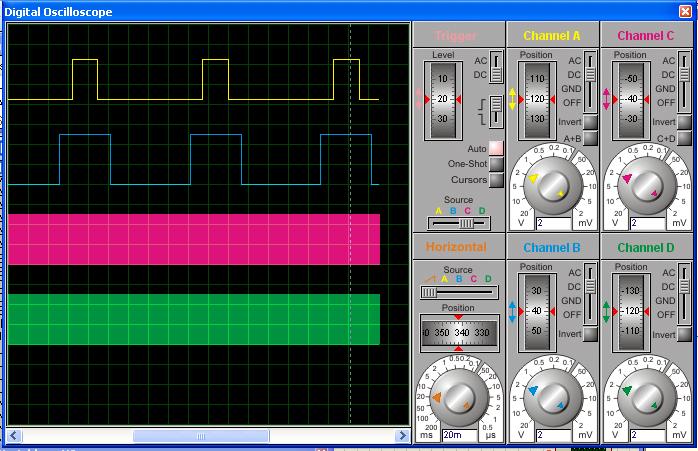
Task: Click the Horizontal Position wheel
Action: 459,332
